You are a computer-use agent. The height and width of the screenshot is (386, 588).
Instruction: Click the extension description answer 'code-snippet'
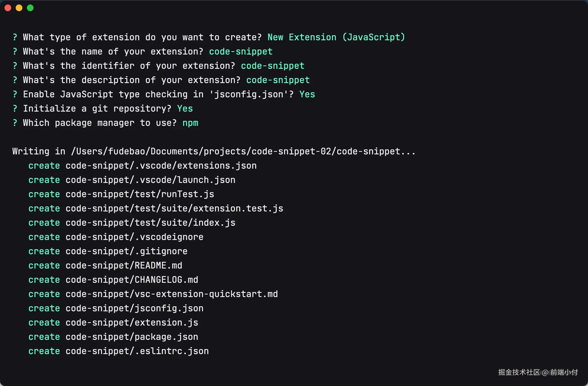[278, 80]
